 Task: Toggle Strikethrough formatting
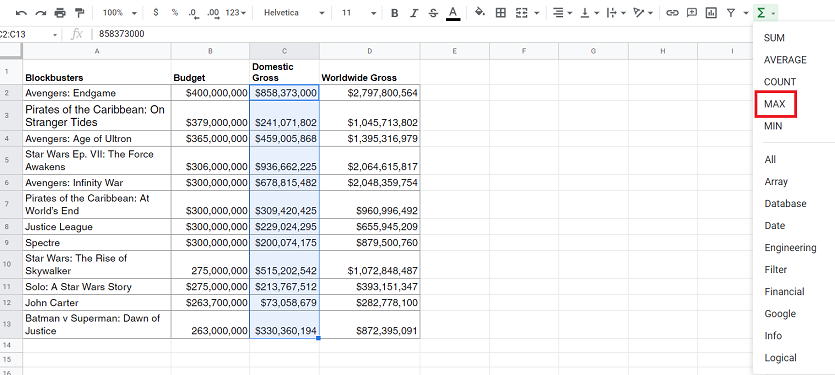coord(433,13)
